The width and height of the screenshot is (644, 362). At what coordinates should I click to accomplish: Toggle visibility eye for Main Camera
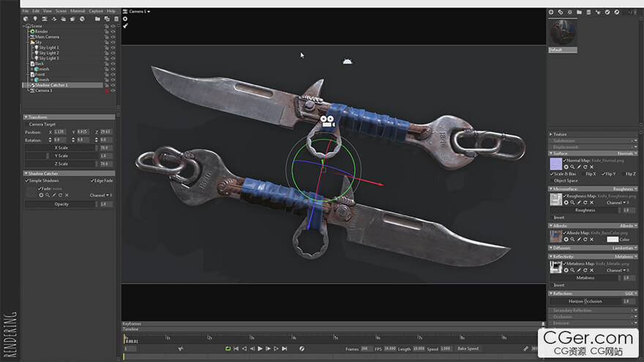pyautogui.click(x=113, y=37)
